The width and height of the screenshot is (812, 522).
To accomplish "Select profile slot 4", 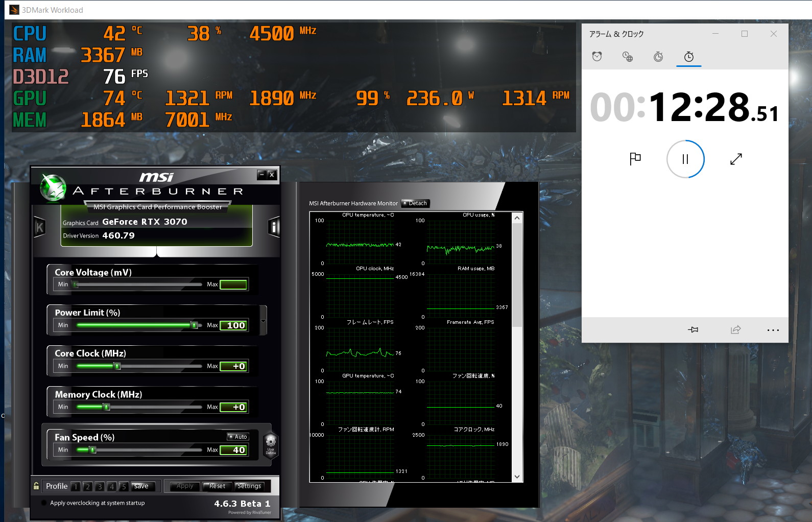I will pos(111,487).
